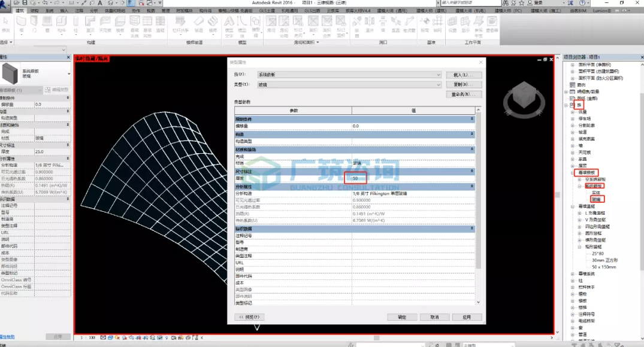Select the Ramp (坡道) tool
Screen dimensions: 644x347
coord(199,24)
